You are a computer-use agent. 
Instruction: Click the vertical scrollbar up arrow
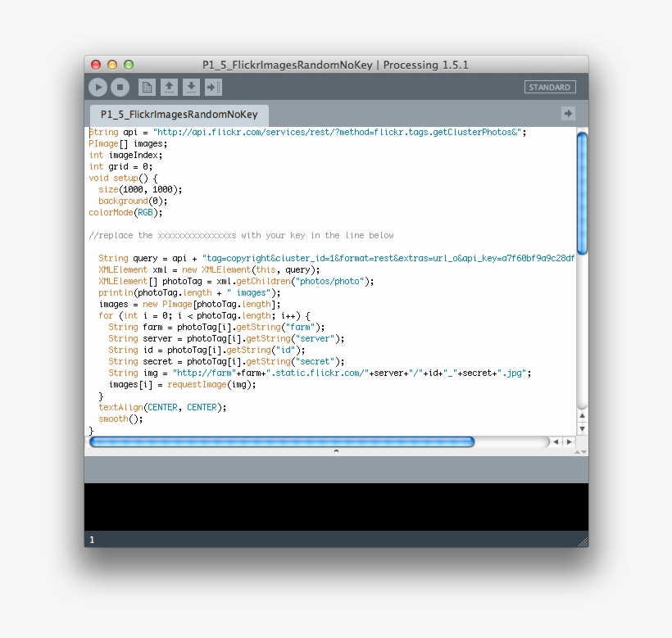click(x=582, y=415)
